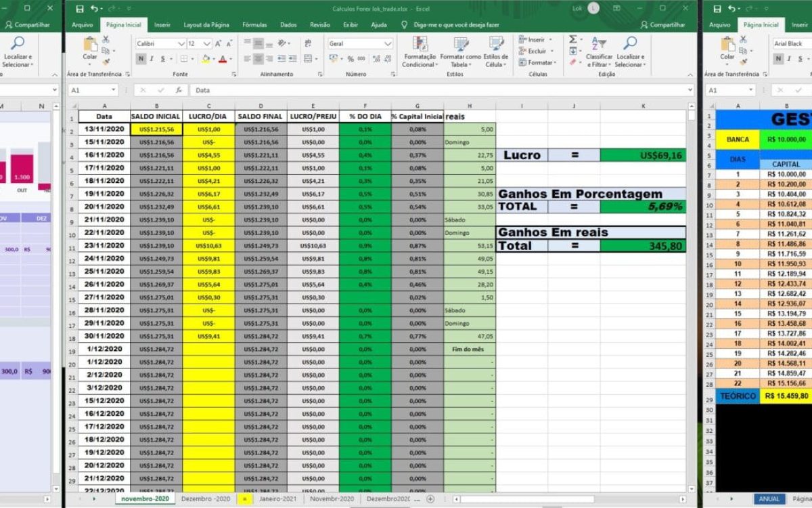Open Formatação Condicional menu
The image size is (812, 508).
click(420, 51)
